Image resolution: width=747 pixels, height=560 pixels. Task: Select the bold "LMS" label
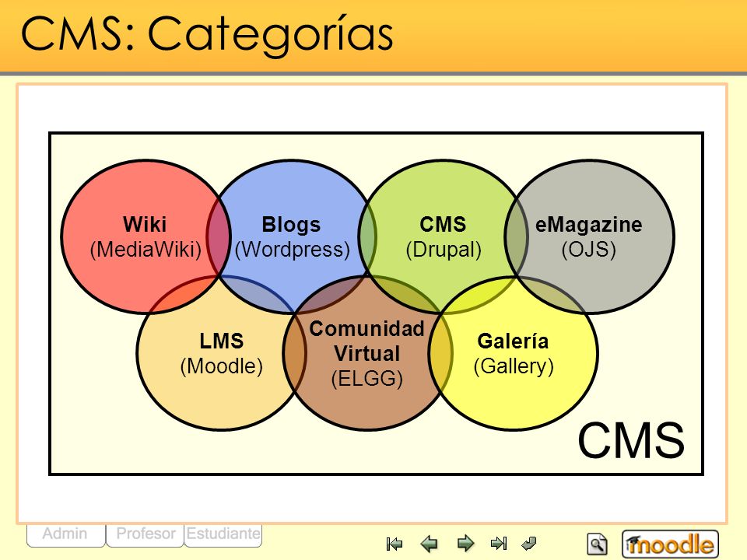pyautogui.click(x=222, y=341)
